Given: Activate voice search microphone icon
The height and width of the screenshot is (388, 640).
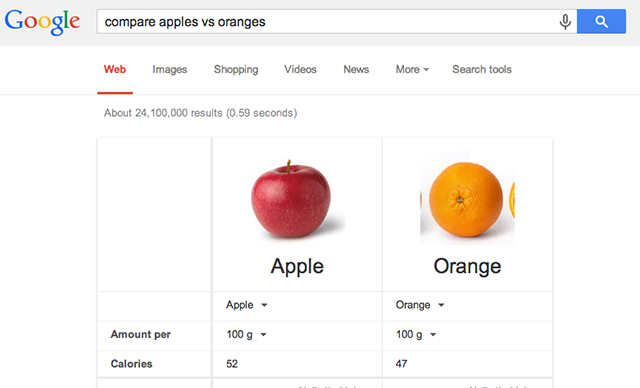Looking at the screenshot, I should click(565, 22).
